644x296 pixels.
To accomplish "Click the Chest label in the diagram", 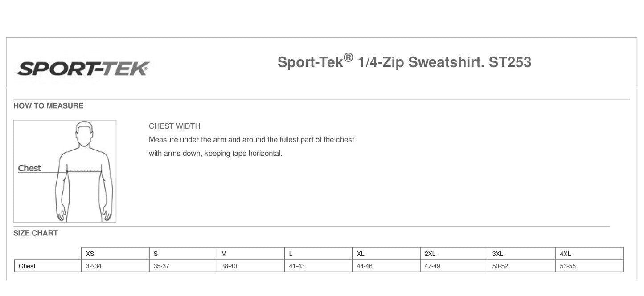I will [x=29, y=168].
